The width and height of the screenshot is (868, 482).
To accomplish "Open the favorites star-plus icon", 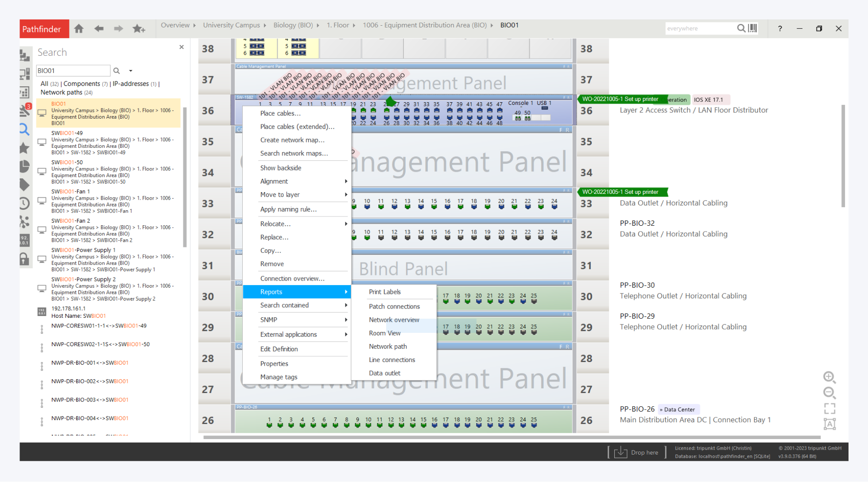I will [139, 29].
